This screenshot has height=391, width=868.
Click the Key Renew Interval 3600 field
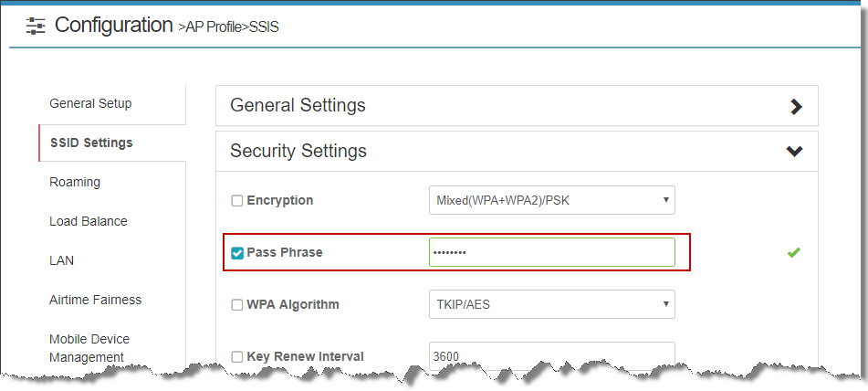click(552, 355)
